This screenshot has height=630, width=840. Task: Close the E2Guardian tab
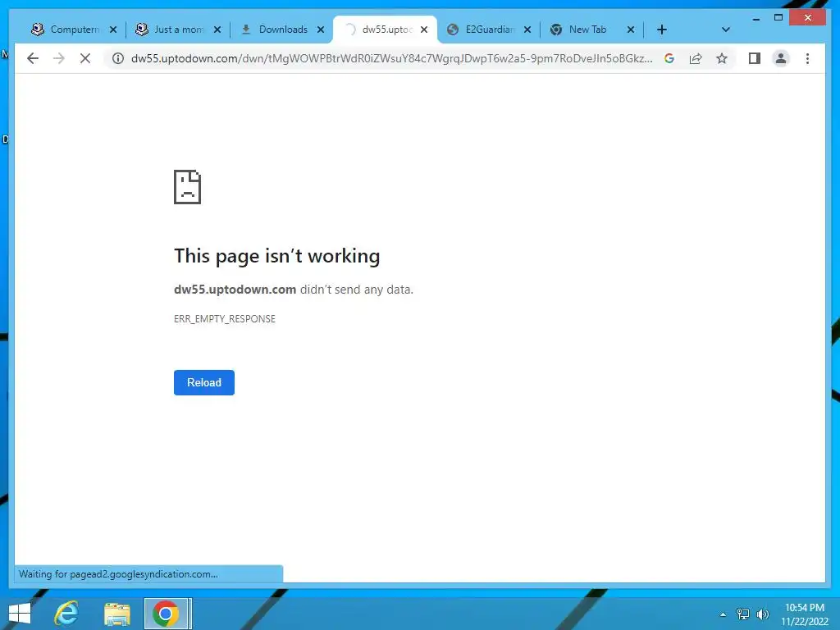click(527, 30)
